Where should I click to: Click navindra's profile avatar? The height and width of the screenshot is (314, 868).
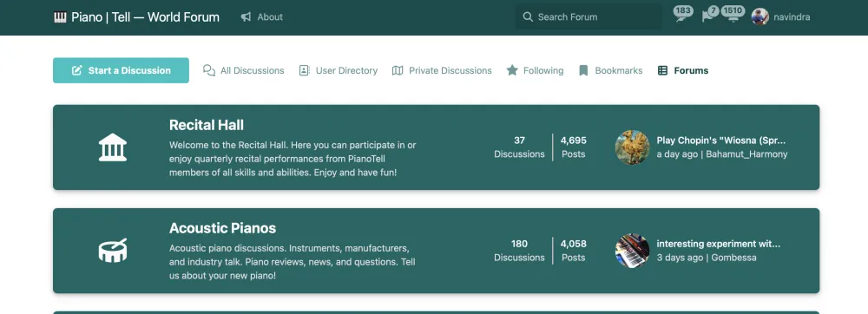(x=760, y=17)
